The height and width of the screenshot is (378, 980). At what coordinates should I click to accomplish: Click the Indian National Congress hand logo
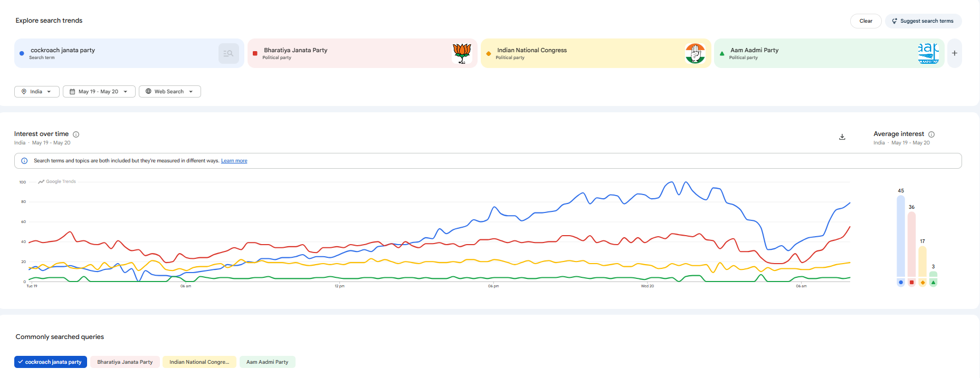tap(695, 53)
